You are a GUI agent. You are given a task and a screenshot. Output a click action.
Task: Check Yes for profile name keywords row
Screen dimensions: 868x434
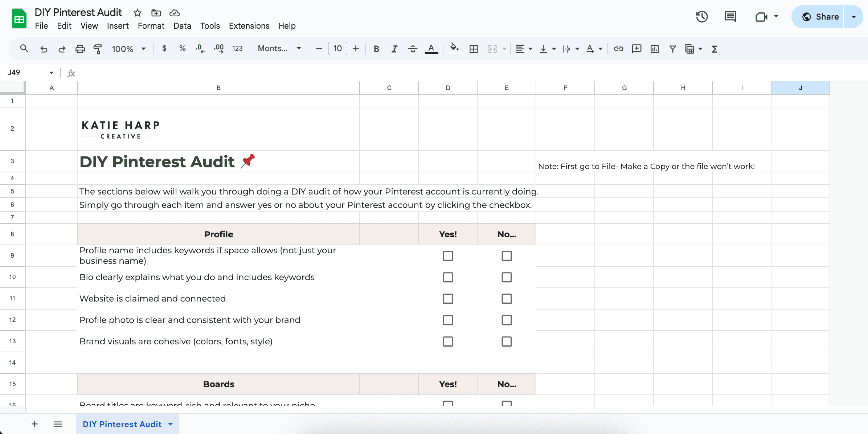click(448, 256)
